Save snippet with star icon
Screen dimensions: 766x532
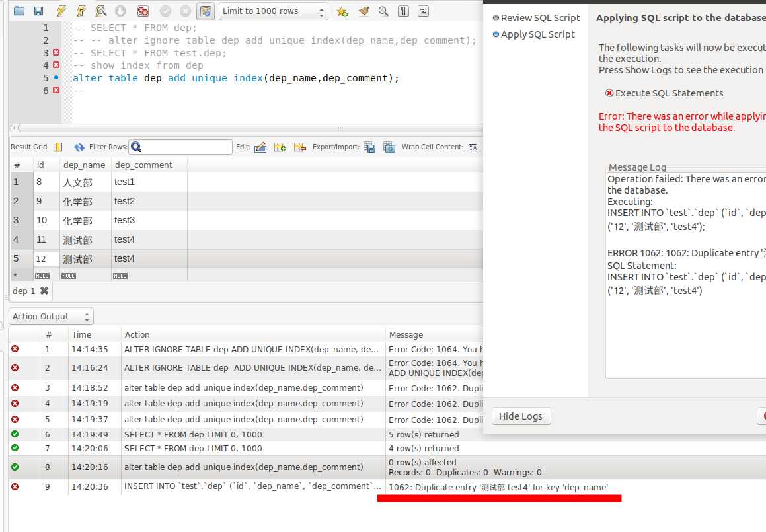(342, 11)
